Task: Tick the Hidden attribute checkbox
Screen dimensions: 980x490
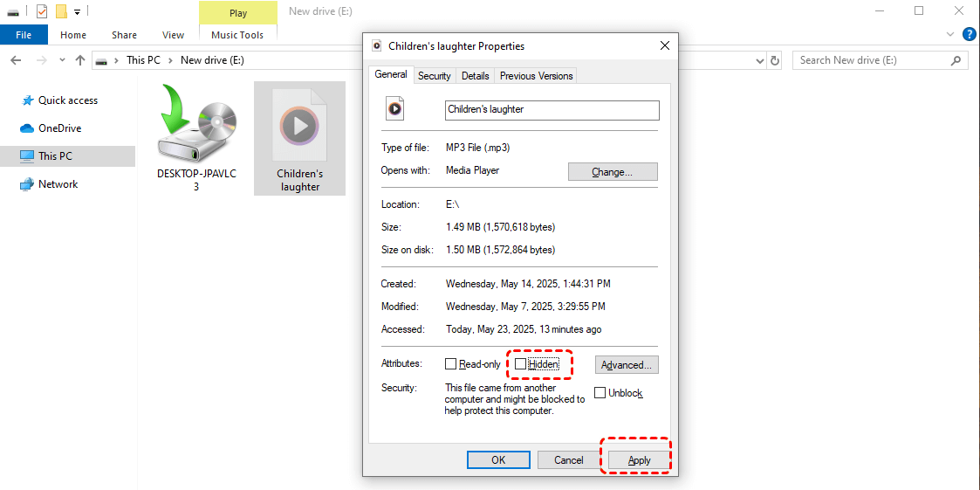Action: 520,363
